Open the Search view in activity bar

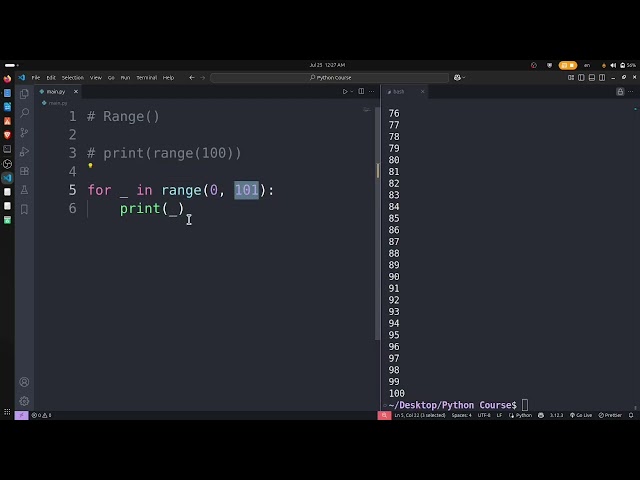[24, 113]
